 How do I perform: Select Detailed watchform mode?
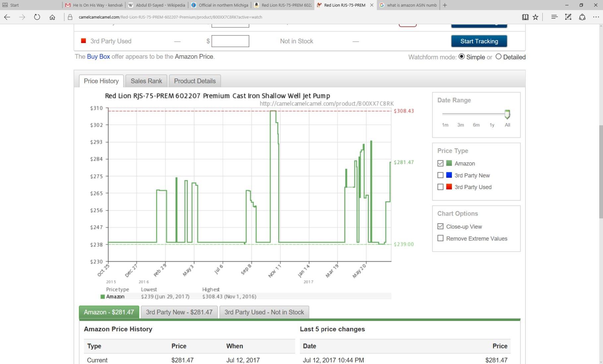tap(498, 57)
